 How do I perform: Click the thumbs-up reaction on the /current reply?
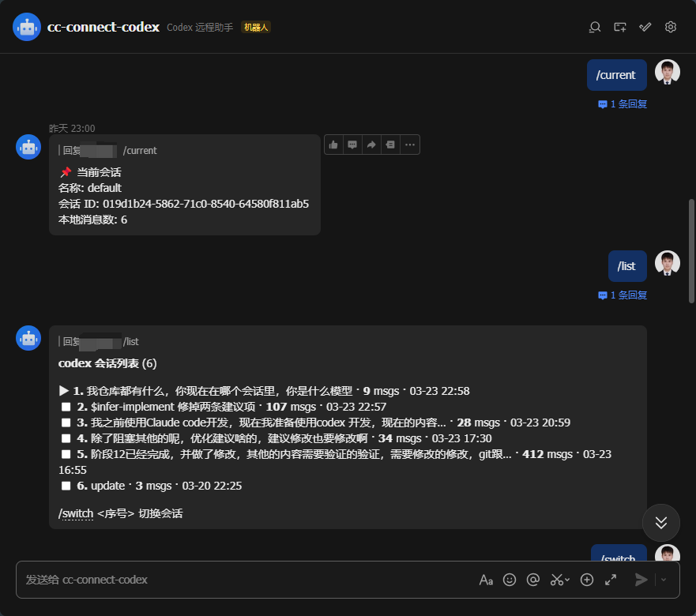(333, 144)
